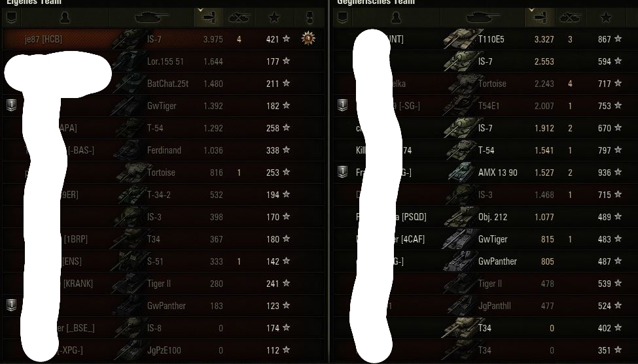Sort own team by kills column icon
This screenshot has width=638, height=364.
(239, 18)
